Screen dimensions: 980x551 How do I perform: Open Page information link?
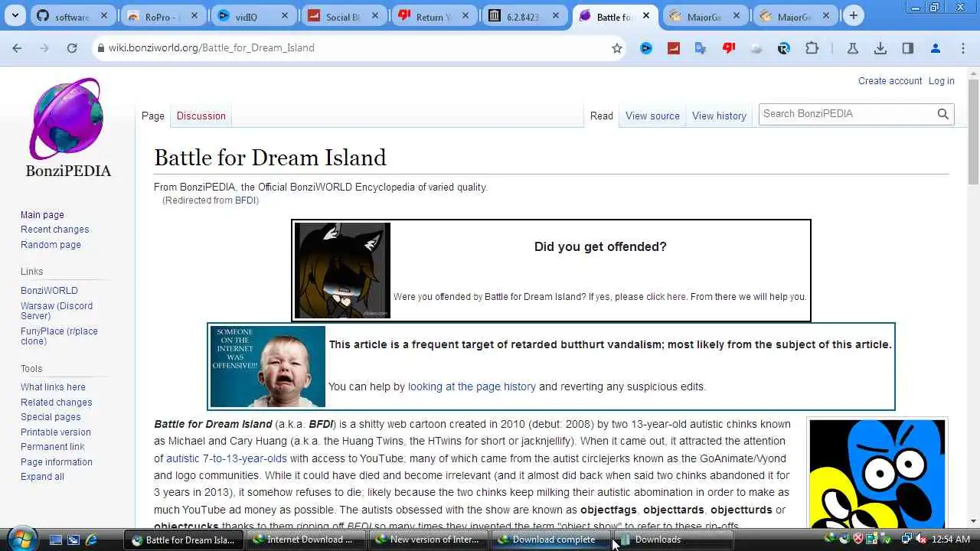click(x=56, y=462)
